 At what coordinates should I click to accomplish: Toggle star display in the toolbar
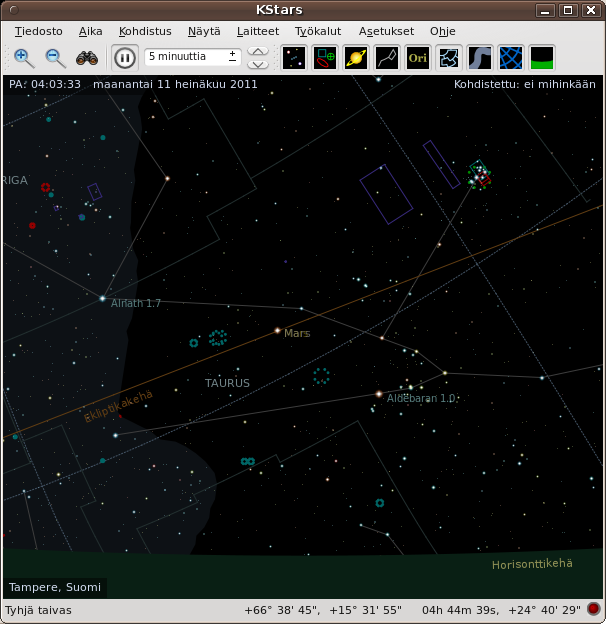click(294, 58)
